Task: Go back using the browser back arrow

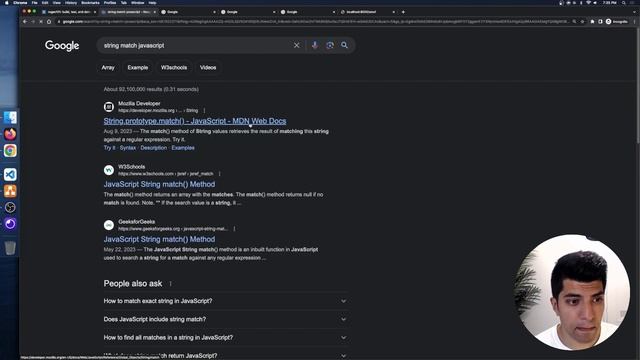Action: 25,22
